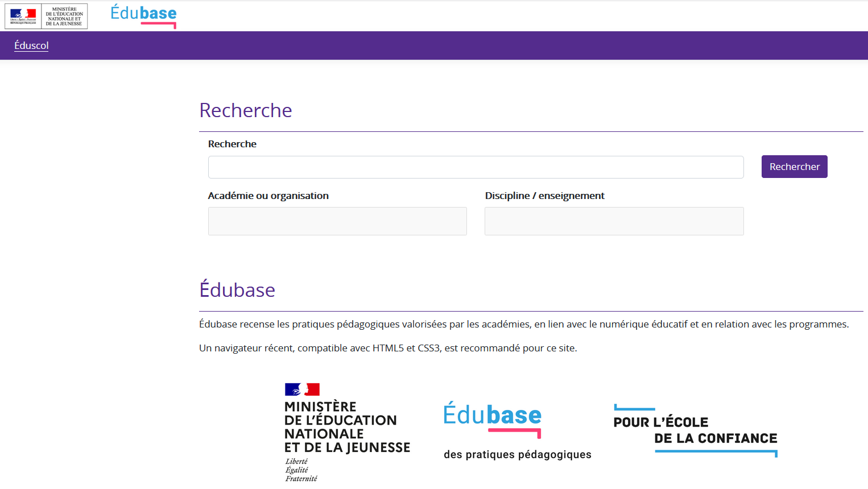Viewport: 868px width, 489px height.
Task: Click the Pour l'École de la Confiance logo
Action: point(695,430)
